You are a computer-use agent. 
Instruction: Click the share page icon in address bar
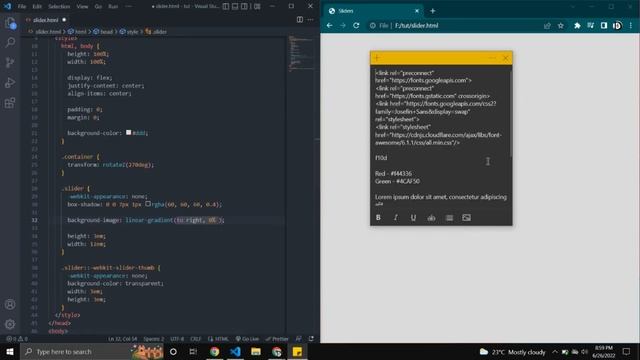[x=547, y=26]
